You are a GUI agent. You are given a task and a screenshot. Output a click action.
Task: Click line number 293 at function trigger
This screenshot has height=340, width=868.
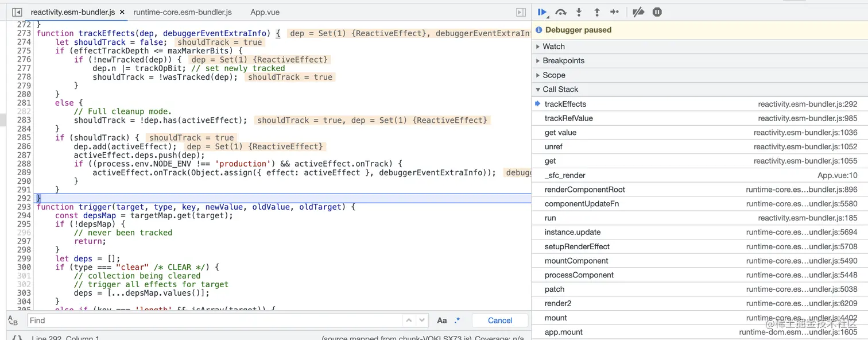[24, 207]
